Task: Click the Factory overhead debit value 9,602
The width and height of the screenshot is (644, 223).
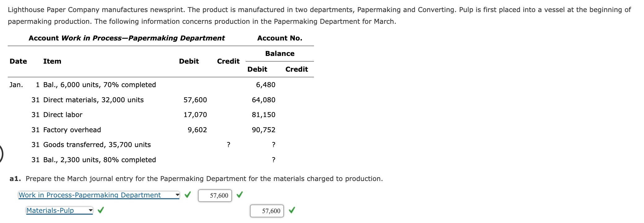Action: (197, 130)
